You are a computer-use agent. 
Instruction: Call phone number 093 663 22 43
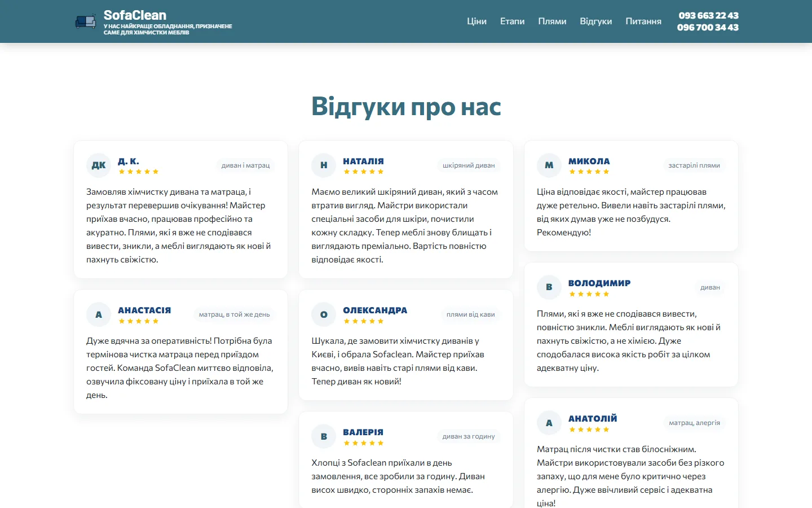708,15
